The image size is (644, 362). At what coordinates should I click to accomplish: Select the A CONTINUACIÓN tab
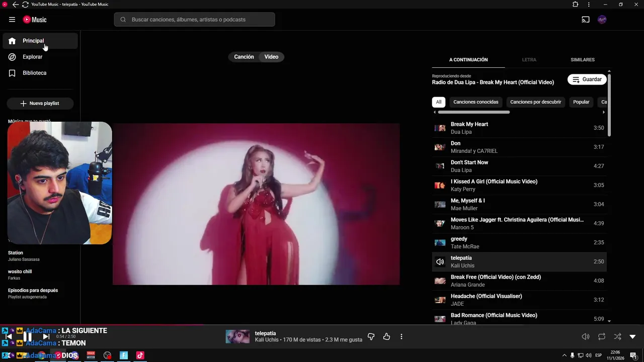click(x=468, y=60)
